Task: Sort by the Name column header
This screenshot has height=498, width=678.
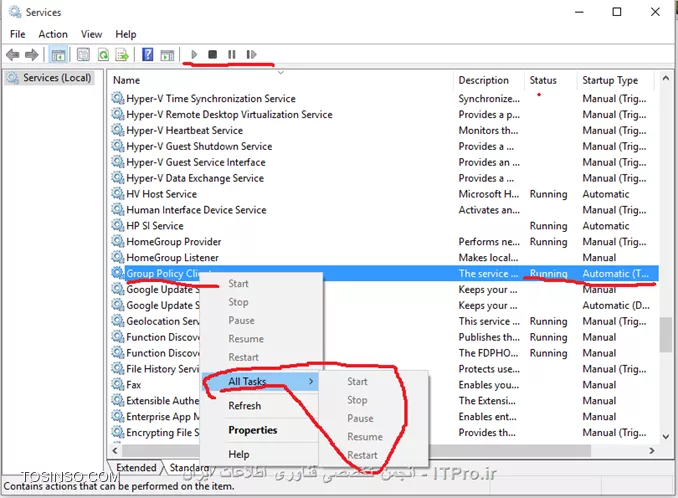Action: [281, 80]
